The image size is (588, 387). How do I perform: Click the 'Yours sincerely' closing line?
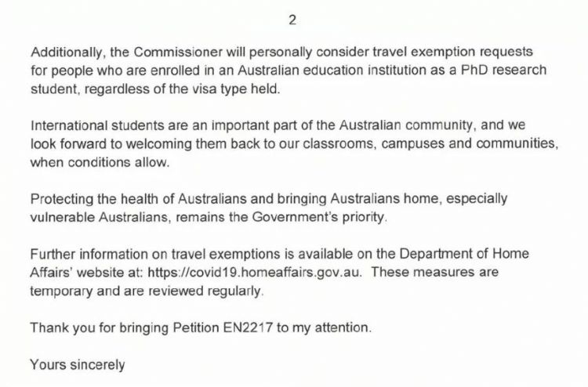78,364
